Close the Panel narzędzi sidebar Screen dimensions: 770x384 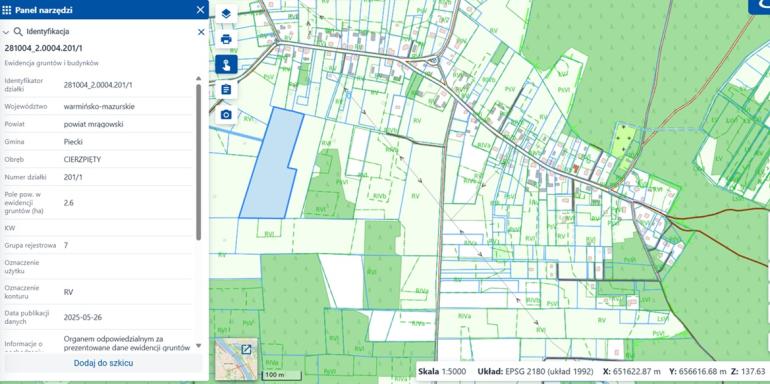click(200, 10)
